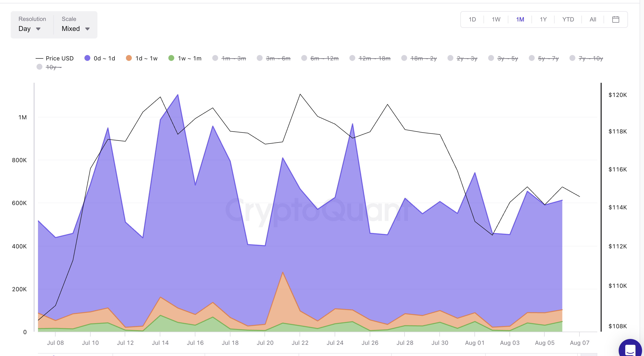Click the grey 7y ~ 10y legend dot
This screenshot has height=356, width=644.
[x=572, y=58]
